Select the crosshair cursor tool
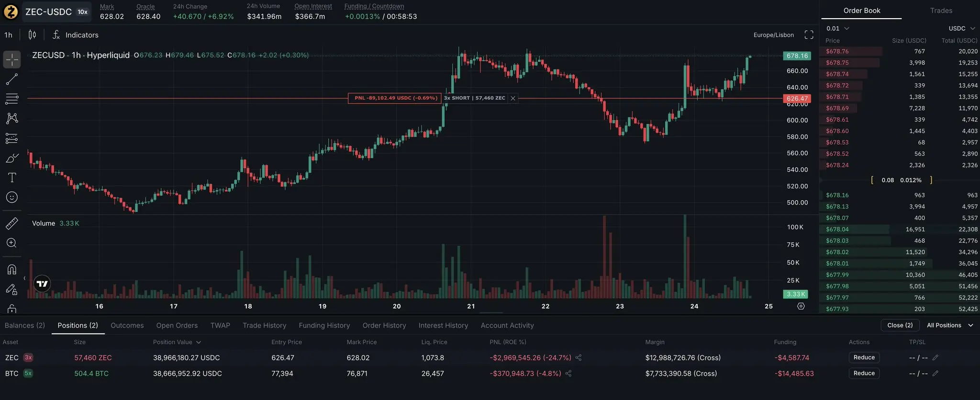The width and height of the screenshot is (980, 400). pyautogui.click(x=12, y=59)
